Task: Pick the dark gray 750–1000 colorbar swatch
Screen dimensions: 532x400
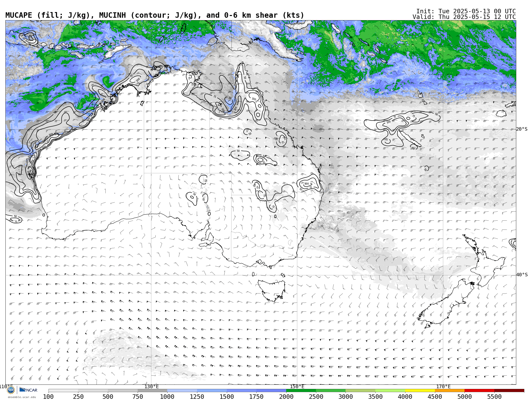Action: (152, 391)
